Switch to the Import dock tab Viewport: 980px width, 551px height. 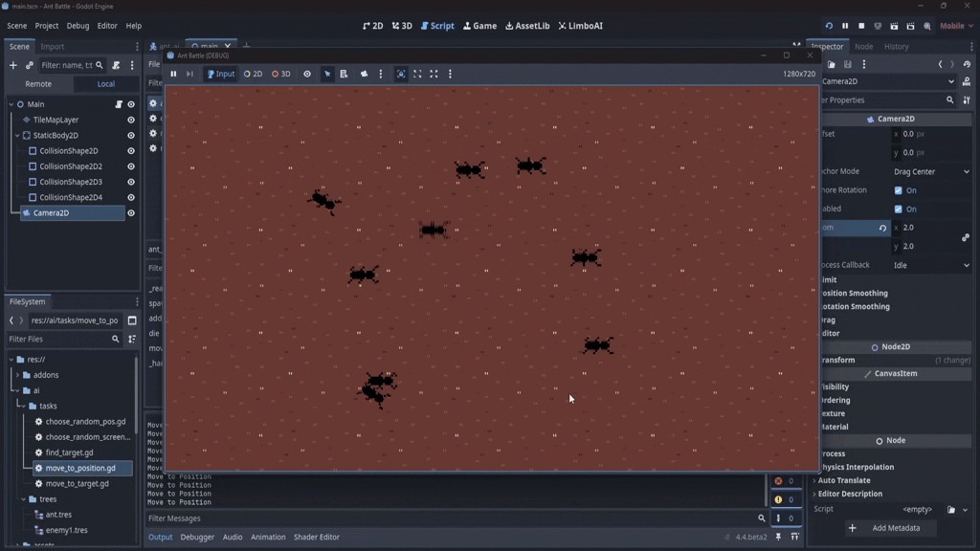52,46
